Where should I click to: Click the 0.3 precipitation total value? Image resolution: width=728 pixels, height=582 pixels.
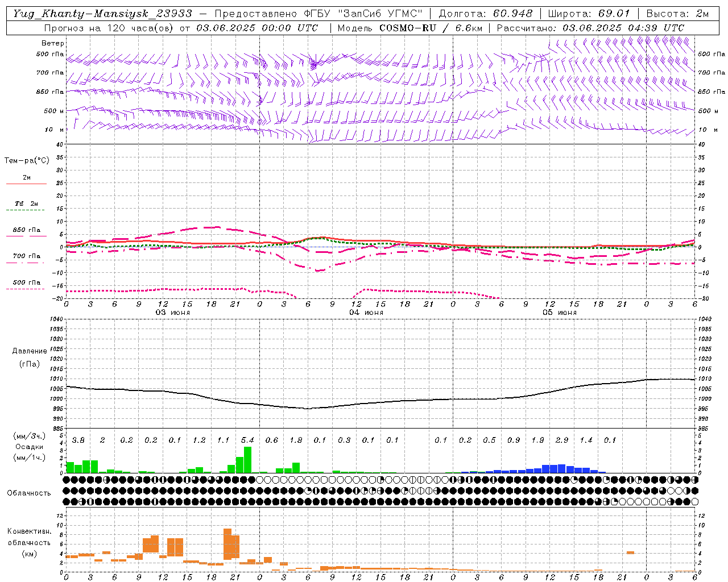click(344, 440)
